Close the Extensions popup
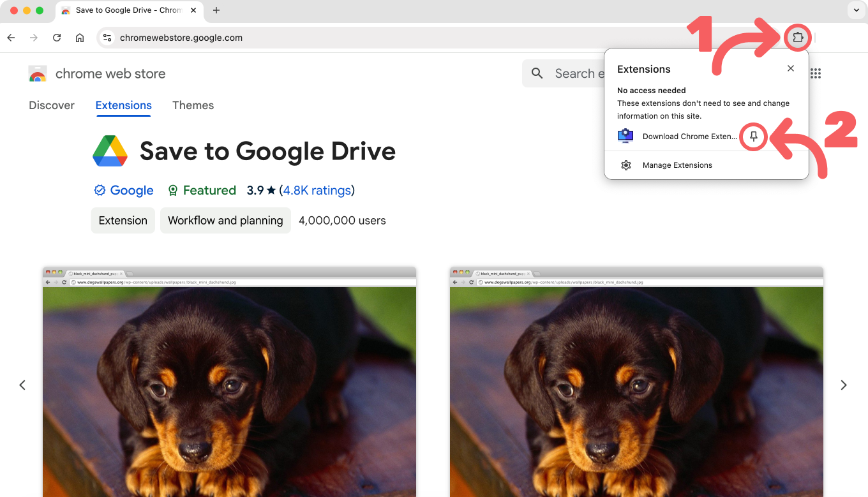 [791, 68]
